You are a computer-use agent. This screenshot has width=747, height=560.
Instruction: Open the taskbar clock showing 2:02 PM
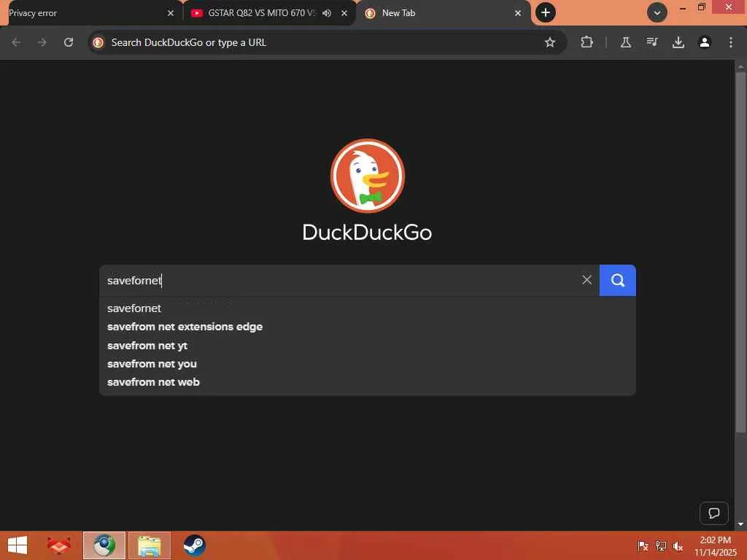(x=715, y=546)
